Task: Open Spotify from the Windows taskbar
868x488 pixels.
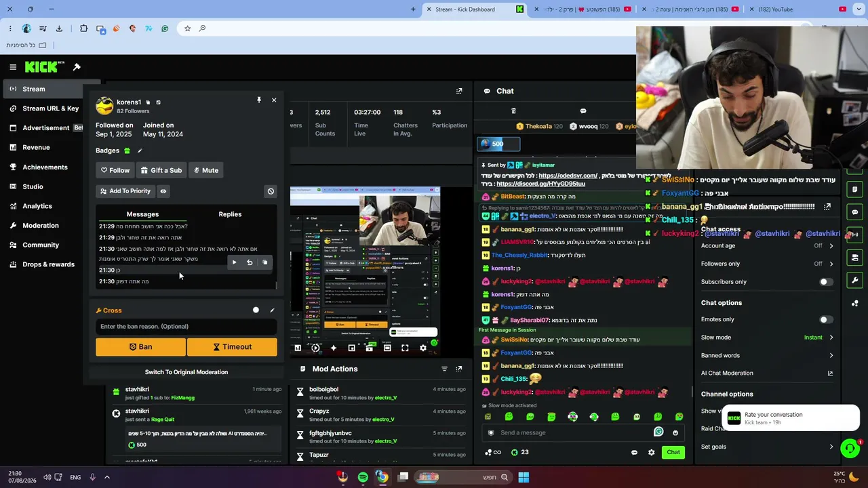Action: pyautogui.click(x=363, y=477)
